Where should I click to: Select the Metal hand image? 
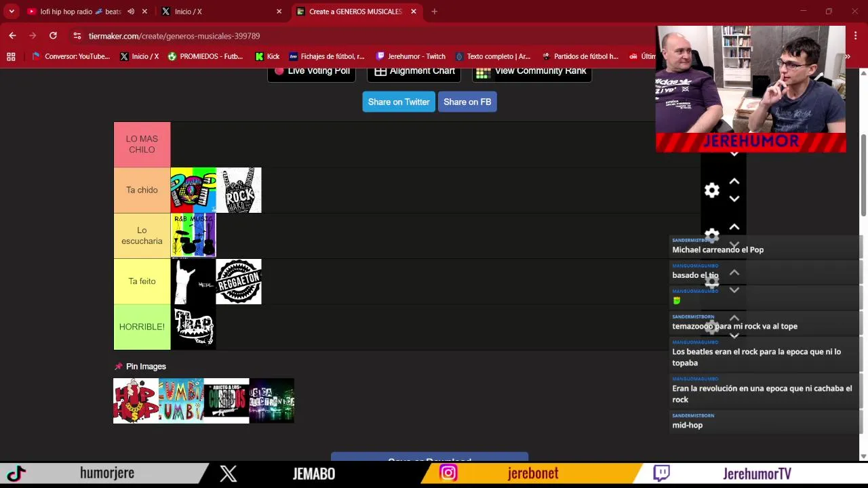(x=193, y=281)
